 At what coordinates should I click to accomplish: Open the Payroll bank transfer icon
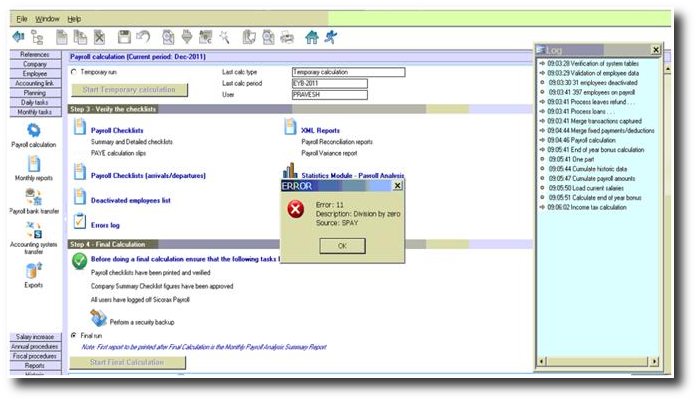point(33,197)
